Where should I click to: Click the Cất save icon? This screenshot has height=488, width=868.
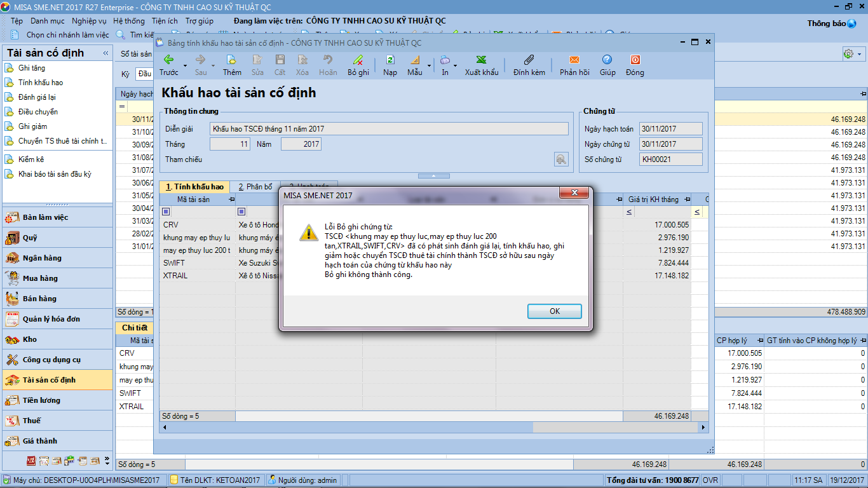coord(280,60)
